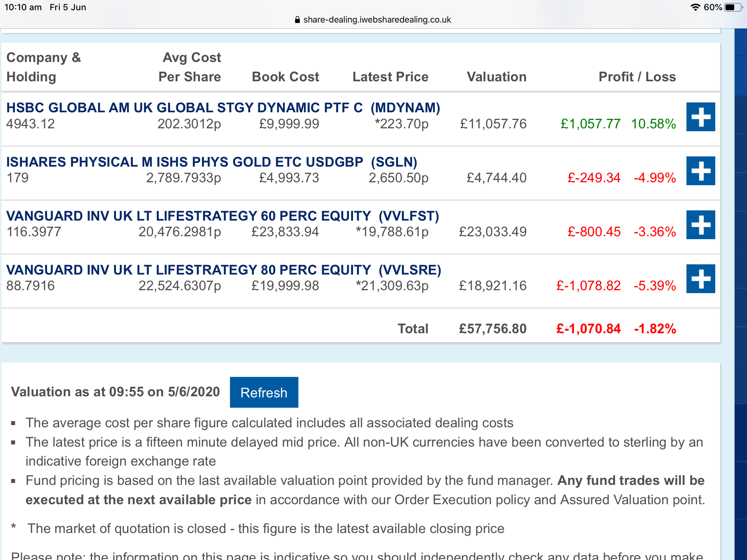Select the Avg Cost Per Share header
This screenshot has height=560, width=747.
coord(190,67)
